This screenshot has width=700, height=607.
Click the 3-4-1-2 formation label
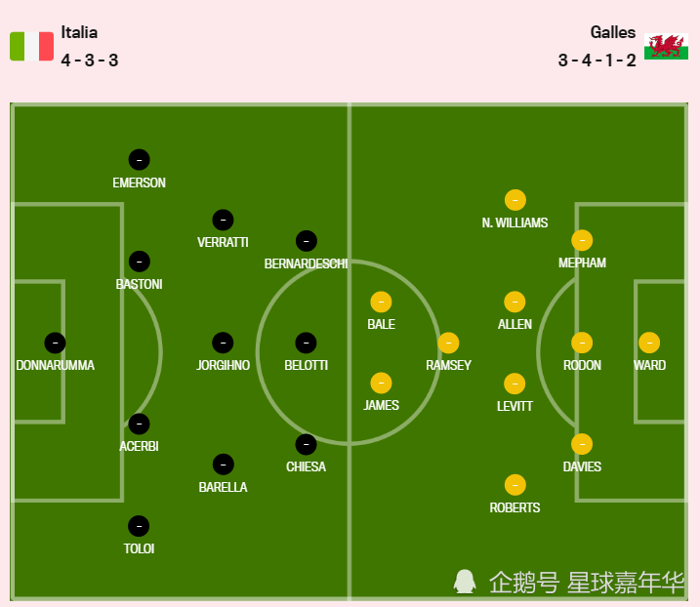(x=597, y=61)
